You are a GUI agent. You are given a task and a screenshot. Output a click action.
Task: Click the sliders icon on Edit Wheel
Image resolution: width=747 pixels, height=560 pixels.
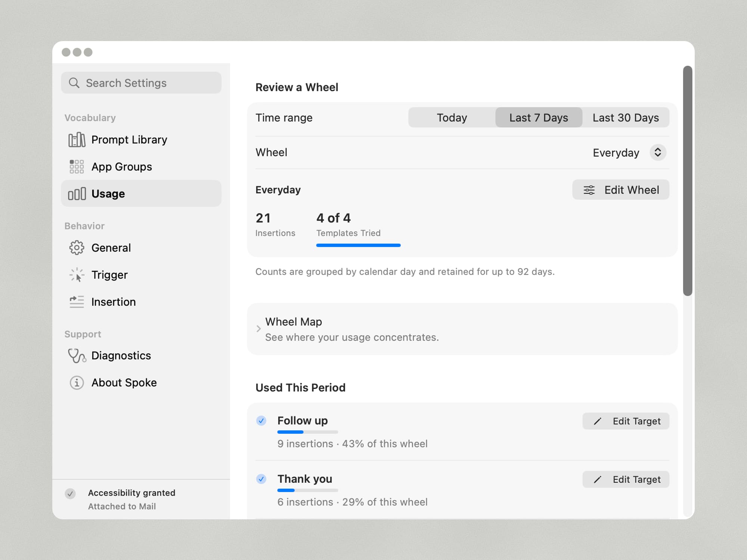(589, 190)
